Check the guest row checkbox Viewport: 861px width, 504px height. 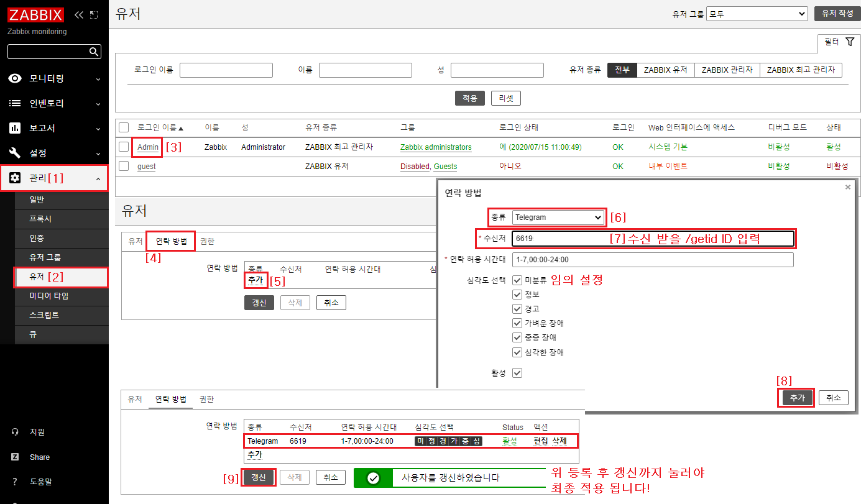pos(124,166)
